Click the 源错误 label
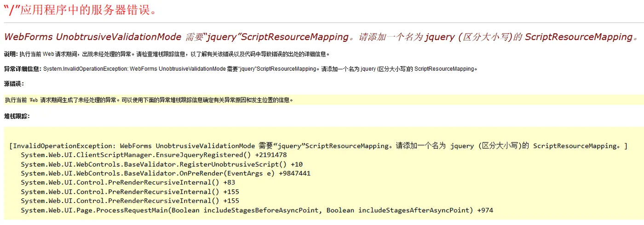This screenshot has height=225, width=644. pyautogui.click(x=14, y=84)
